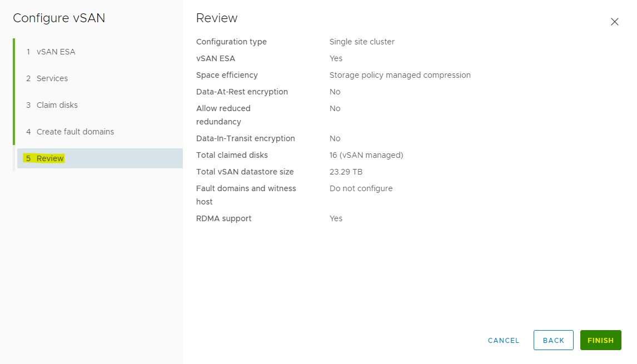637x364 pixels.
Task: Click the Allow reduced redundancy label
Action: pos(223,115)
